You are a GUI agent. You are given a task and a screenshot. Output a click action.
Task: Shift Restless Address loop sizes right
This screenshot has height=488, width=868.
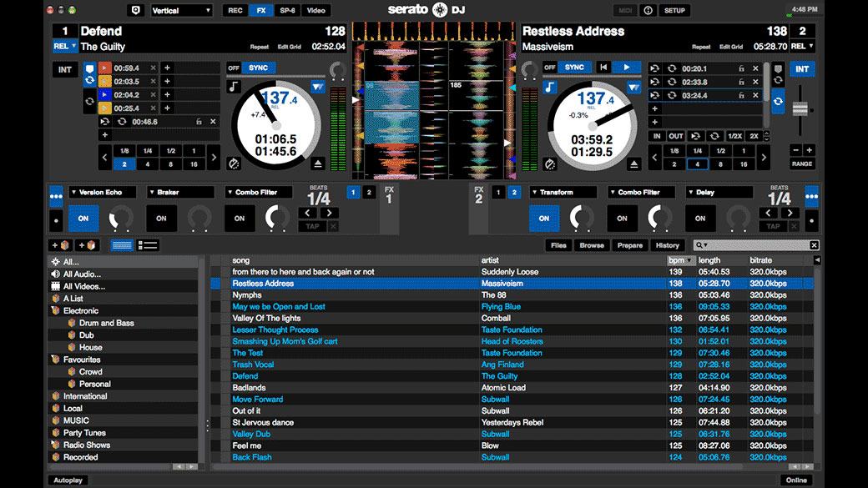click(764, 157)
